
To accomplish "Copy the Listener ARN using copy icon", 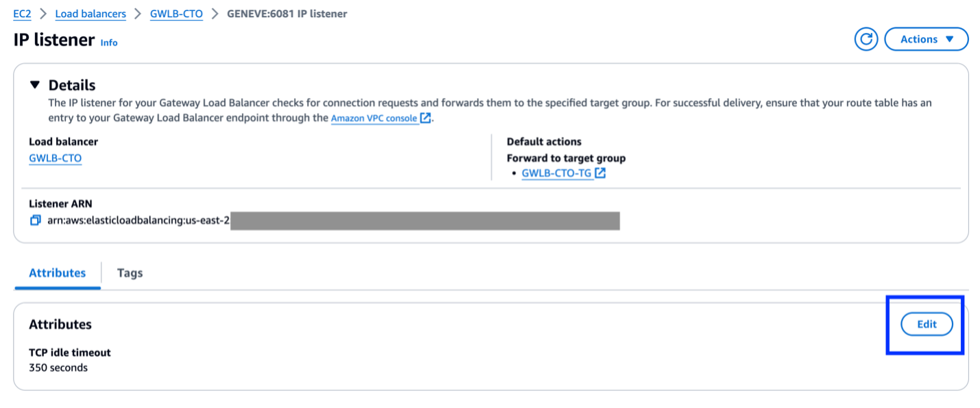I will tap(36, 221).
